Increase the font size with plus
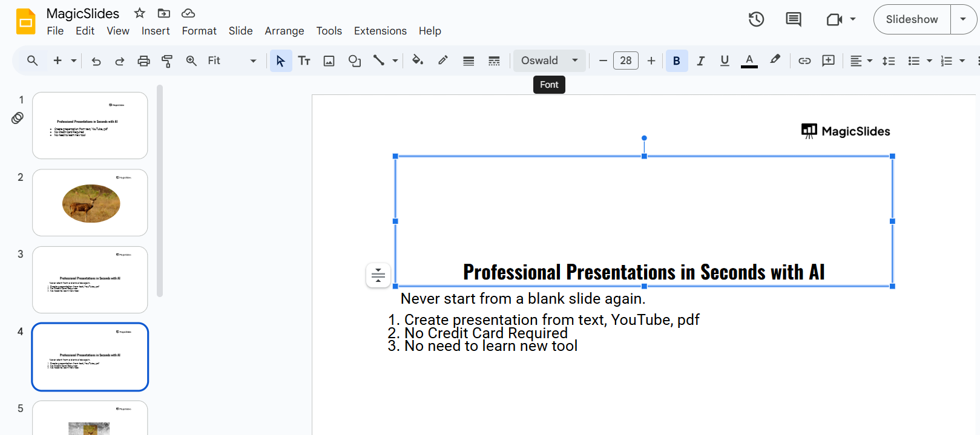Screen dimensions: 980x435 point(651,61)
